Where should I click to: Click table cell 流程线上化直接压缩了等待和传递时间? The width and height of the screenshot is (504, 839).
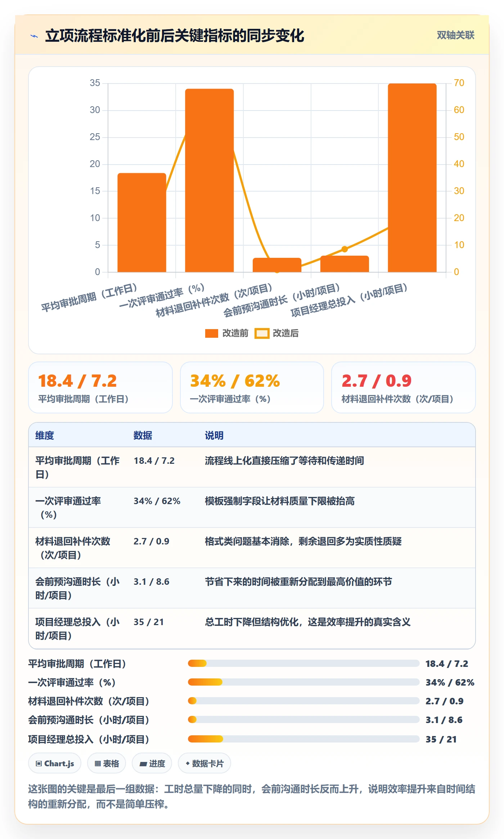tap(284, 461)
